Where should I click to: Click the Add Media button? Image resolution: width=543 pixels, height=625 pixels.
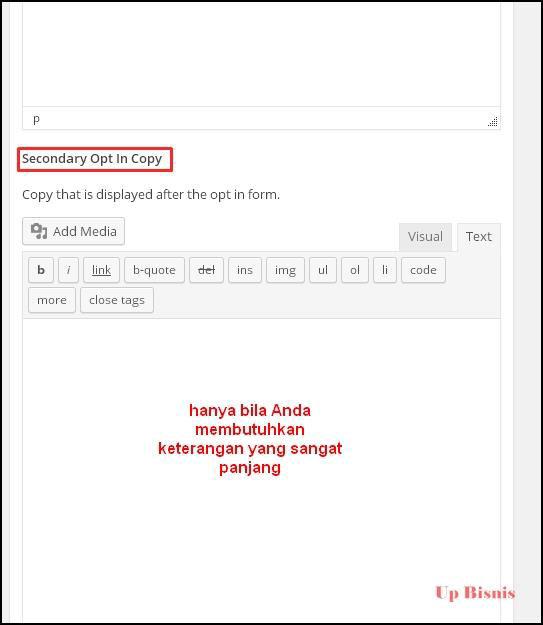(73, 231)
